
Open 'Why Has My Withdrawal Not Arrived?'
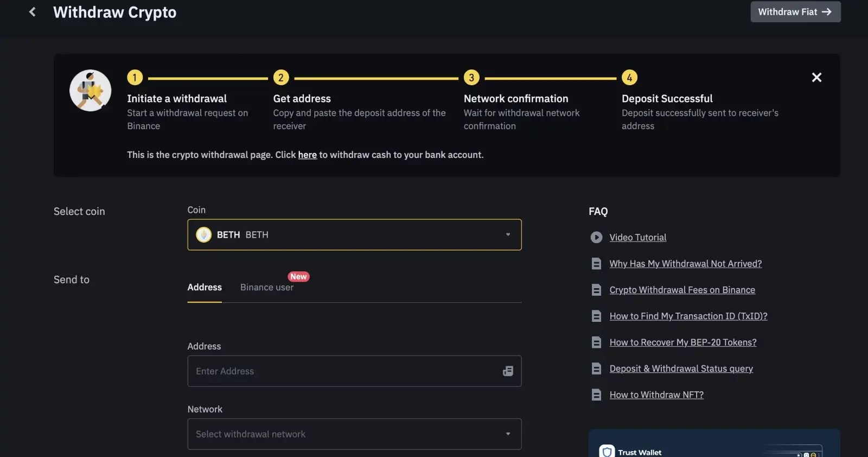click(686, 264)
